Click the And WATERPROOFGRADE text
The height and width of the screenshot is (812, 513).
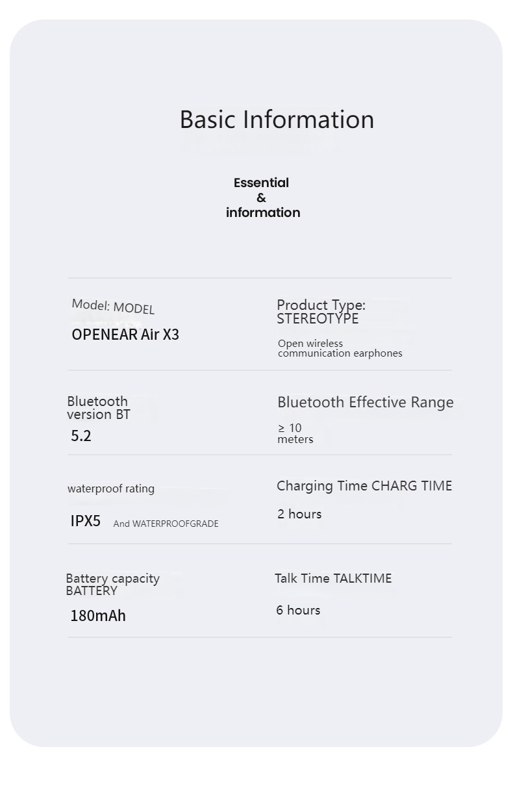166,524
